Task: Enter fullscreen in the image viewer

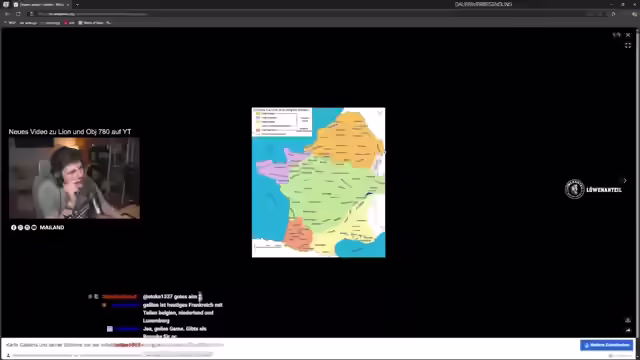Action: [628, 45]
